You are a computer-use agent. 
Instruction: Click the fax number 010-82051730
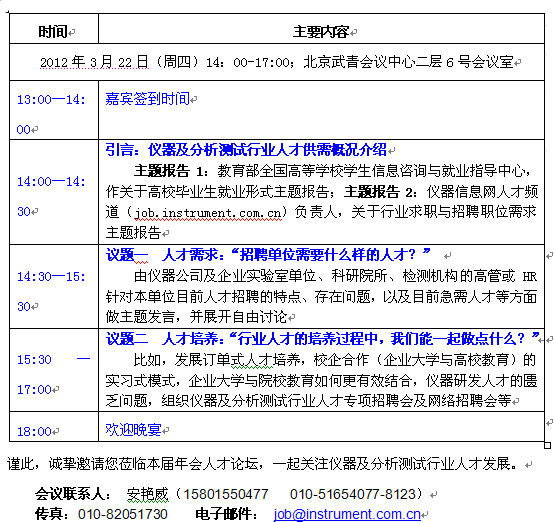click(123, 514)
